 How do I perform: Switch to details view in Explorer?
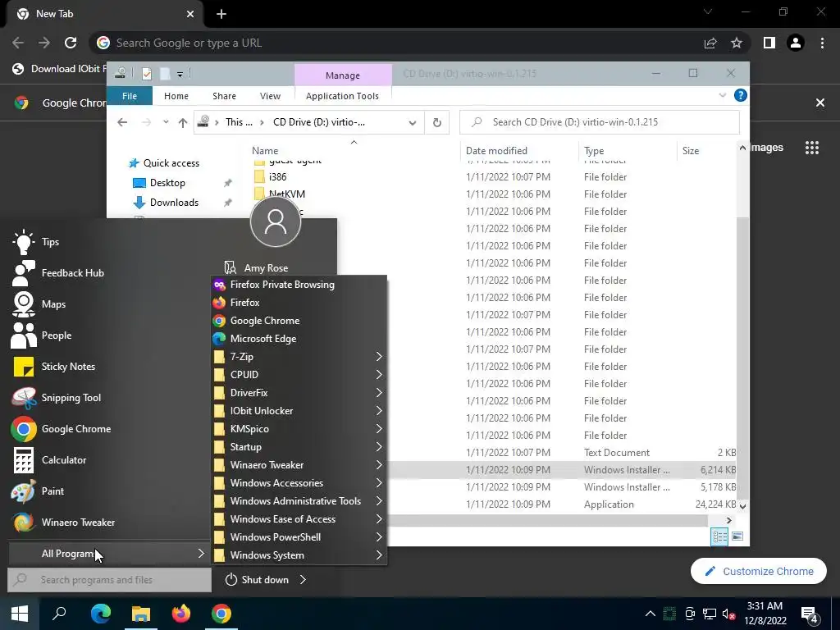point(719,536)
